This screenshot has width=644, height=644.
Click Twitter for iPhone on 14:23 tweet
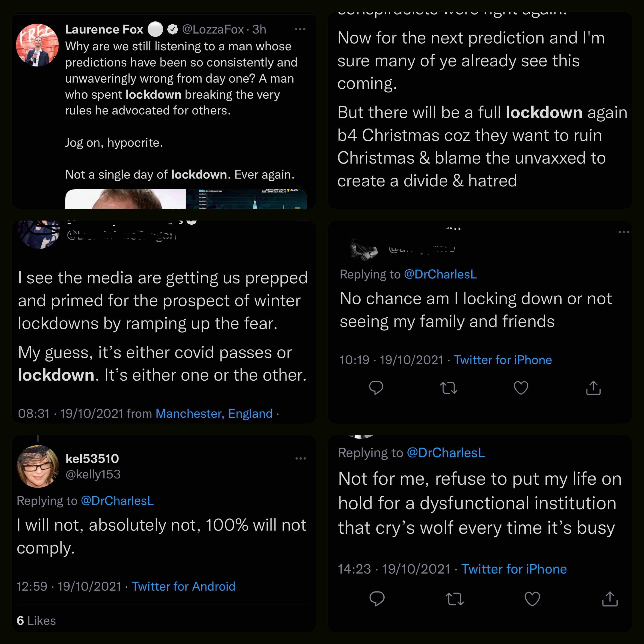pos(514,569)
